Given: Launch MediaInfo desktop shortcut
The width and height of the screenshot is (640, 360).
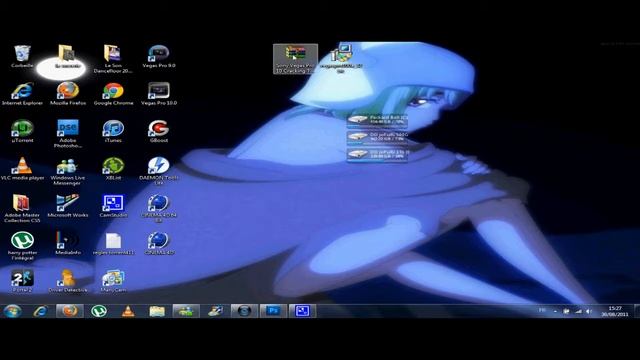Looking at the screenshot, I should click(x=68, y=243).
